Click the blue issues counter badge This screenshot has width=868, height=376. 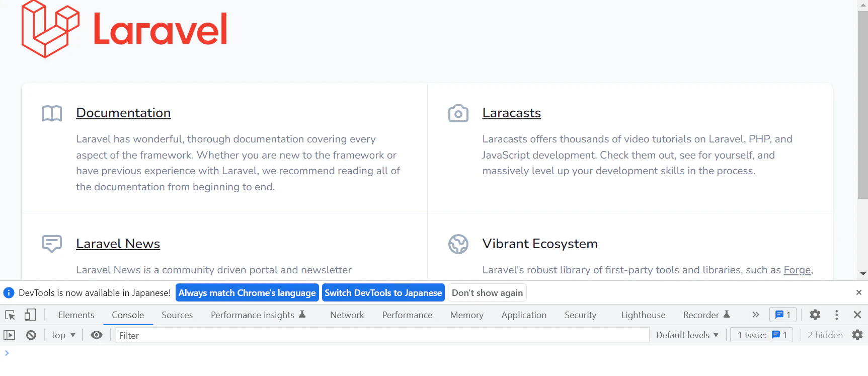pos(783,315)
